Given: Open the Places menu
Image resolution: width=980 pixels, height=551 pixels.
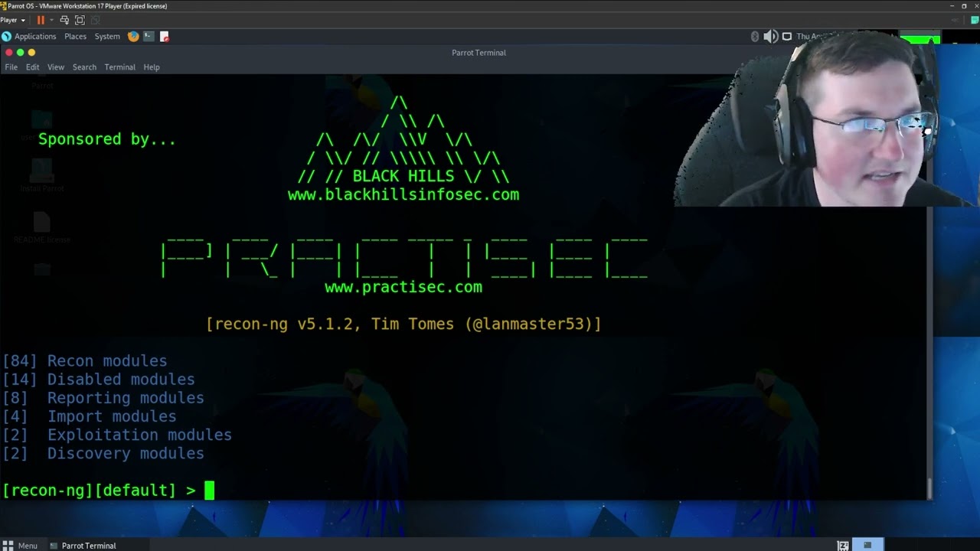Looking at the screenshot, I should coord(75,36).
